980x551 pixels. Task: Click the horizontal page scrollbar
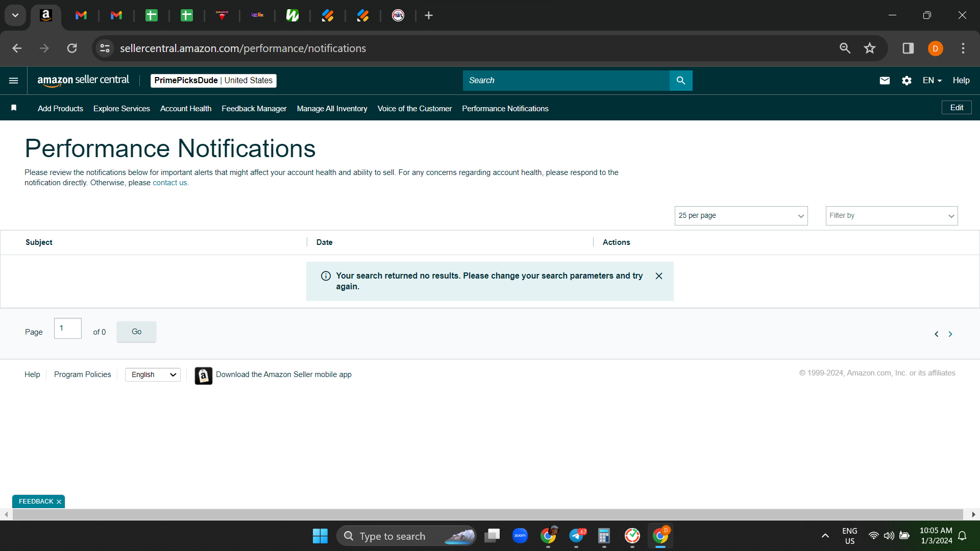(x=487, y=515)
